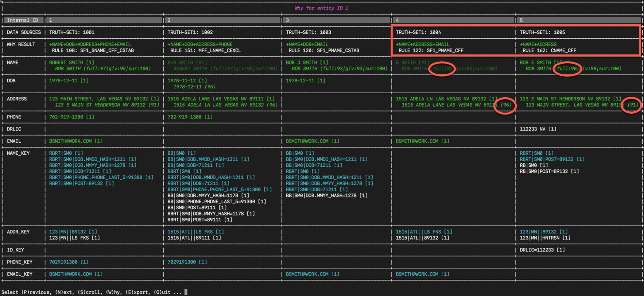
Task: Click TRUTH-SET1: 1004 data source
Action: pos(418,32)
